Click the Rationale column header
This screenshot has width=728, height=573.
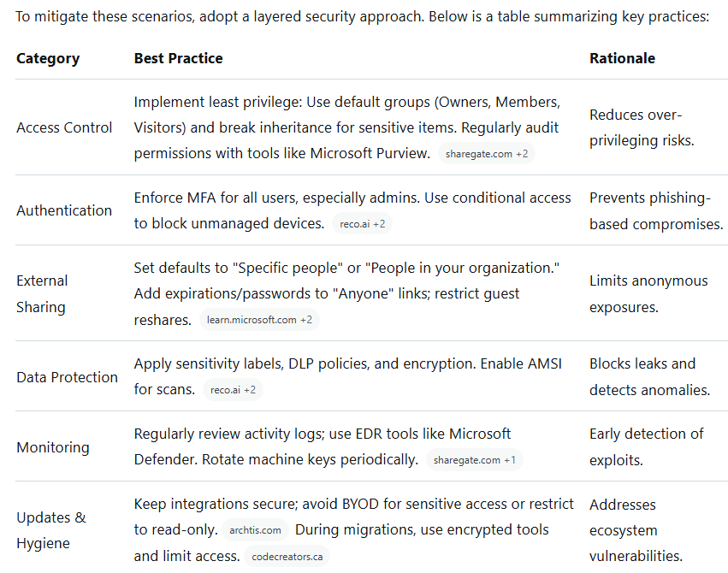click(622, 59)
